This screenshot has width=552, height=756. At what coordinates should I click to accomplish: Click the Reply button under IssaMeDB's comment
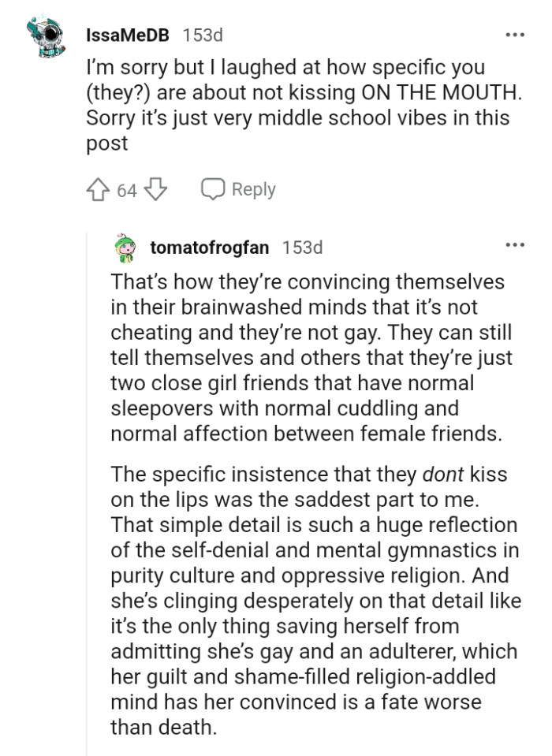[x=252, y=189]
